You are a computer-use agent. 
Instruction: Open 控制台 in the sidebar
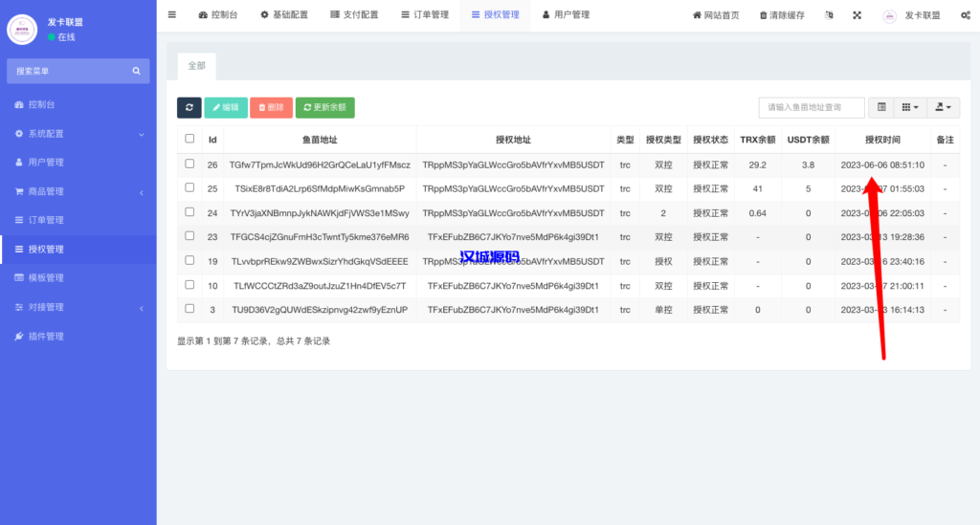78,104
